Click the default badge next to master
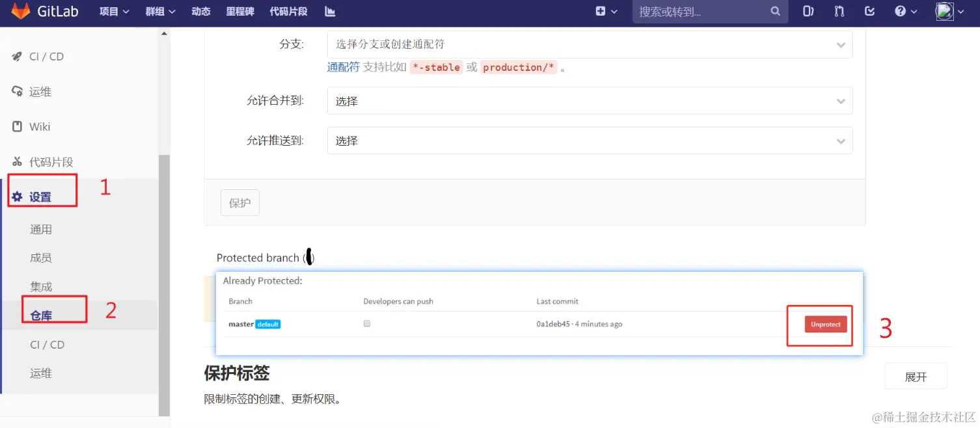The height and width of the screenshot is (428, 980). pyautogui.click(x=268, y=324)
